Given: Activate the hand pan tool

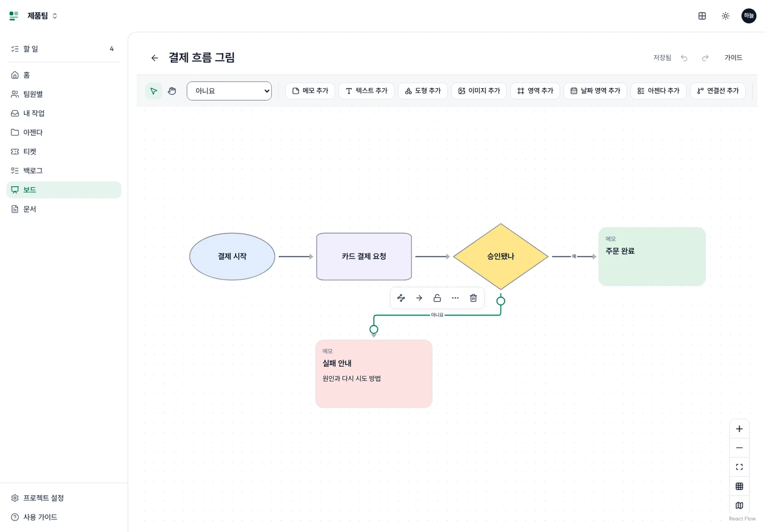Looking at the screenshot, I should [x=172, y=91].
